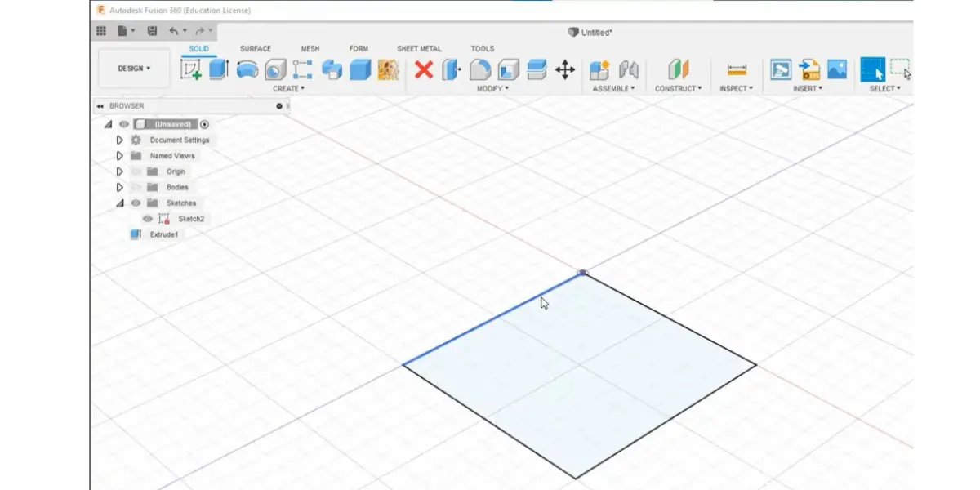The image size is (980, 490).
Task: Click the Insert SVG icon
Action: 809,69
